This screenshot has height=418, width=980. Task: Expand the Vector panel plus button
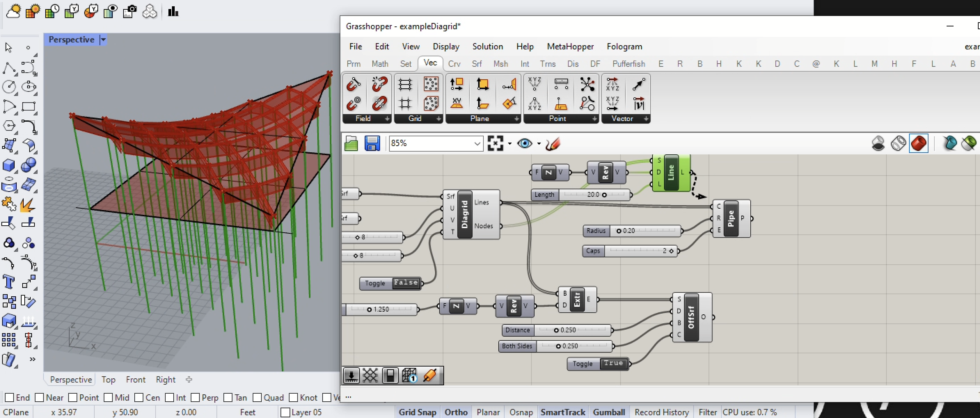click(646, 119)
